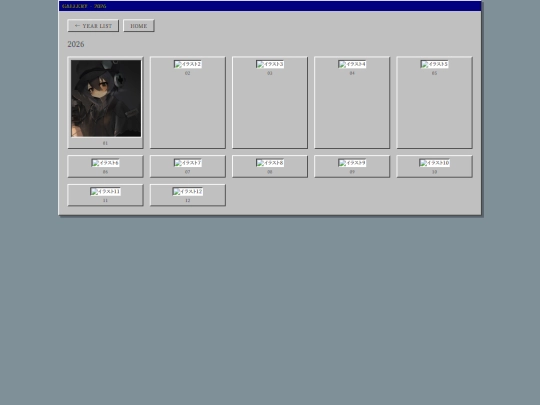Click the 2026 year heading

tap(76, 44)
